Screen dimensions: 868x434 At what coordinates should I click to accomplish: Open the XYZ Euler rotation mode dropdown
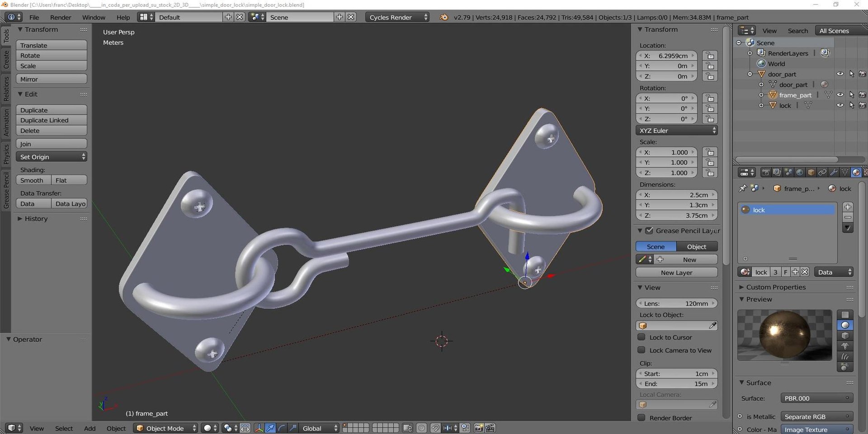click(676, 131)
